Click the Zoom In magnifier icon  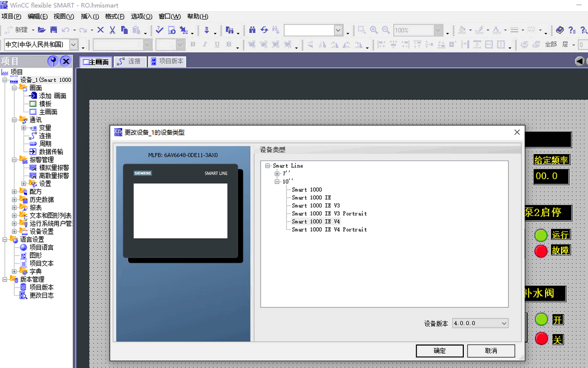click(374, 30)
